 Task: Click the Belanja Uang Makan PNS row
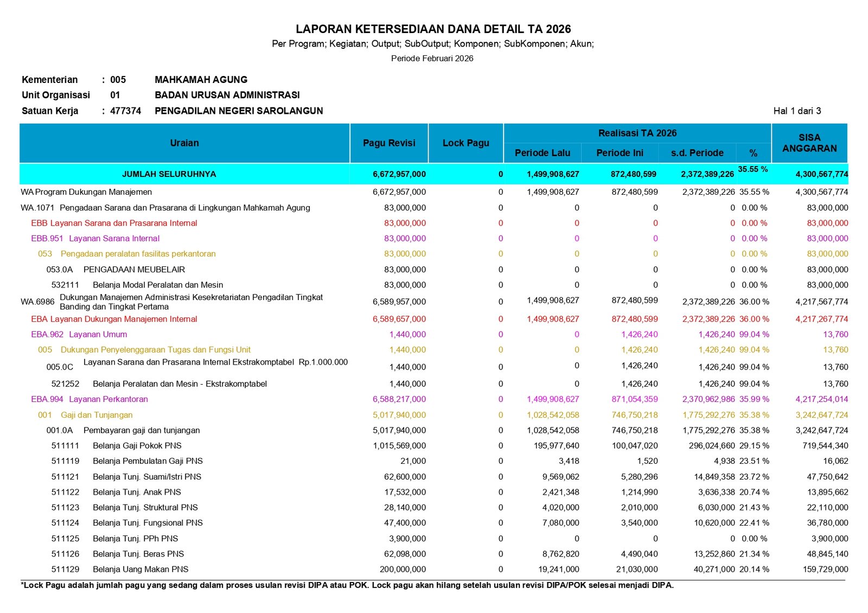141,570
